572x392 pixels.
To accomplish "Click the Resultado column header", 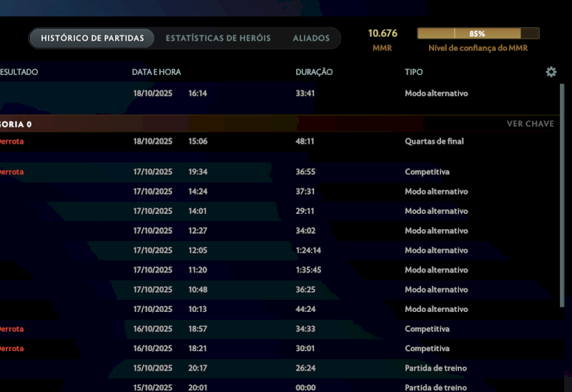I will click(x=19, y=72).
